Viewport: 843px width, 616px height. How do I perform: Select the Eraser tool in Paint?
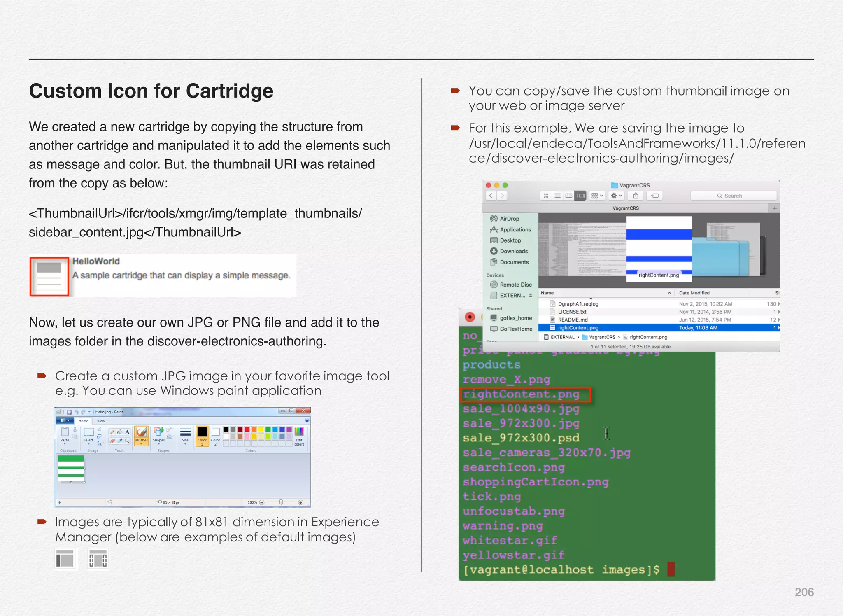click(x=112, y=441)
